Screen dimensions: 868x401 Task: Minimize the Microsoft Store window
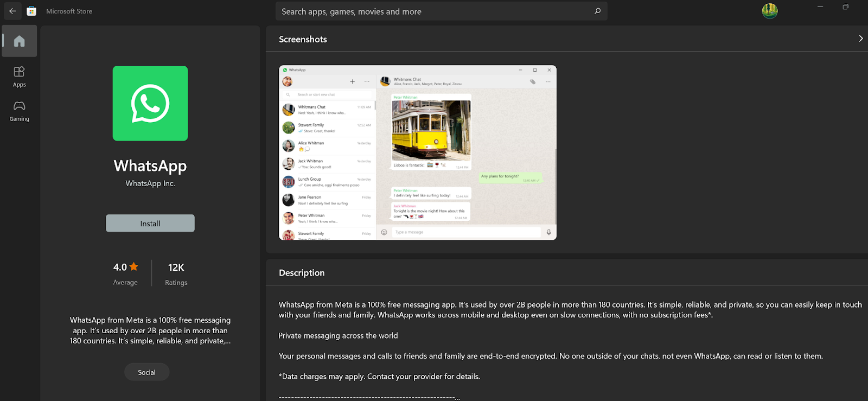pos(820,7)
